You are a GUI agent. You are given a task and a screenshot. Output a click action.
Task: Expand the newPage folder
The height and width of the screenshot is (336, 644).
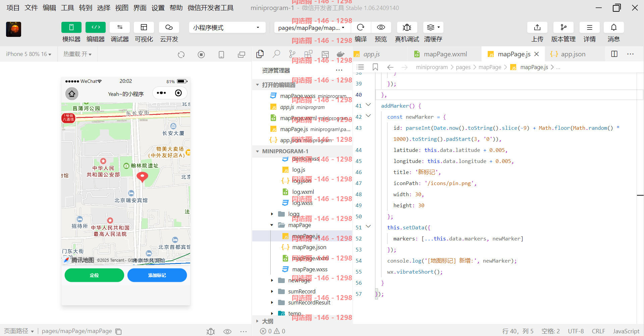coord(272,280)
